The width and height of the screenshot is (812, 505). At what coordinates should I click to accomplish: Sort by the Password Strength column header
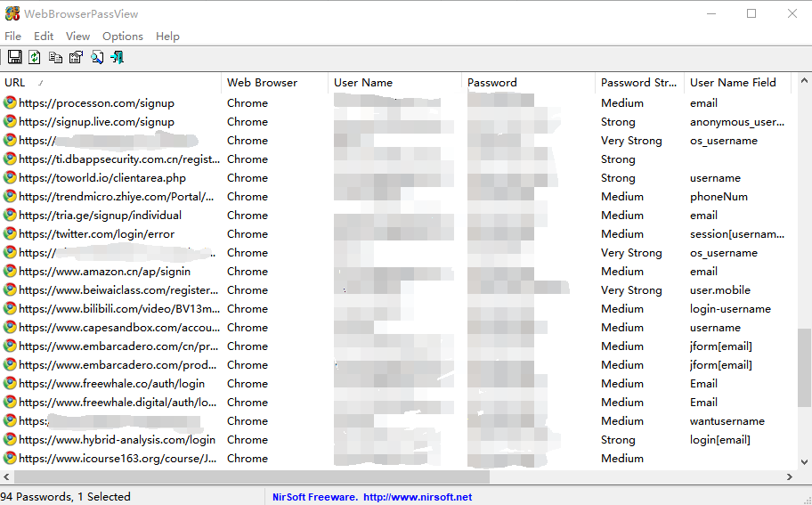pos(640,82)
